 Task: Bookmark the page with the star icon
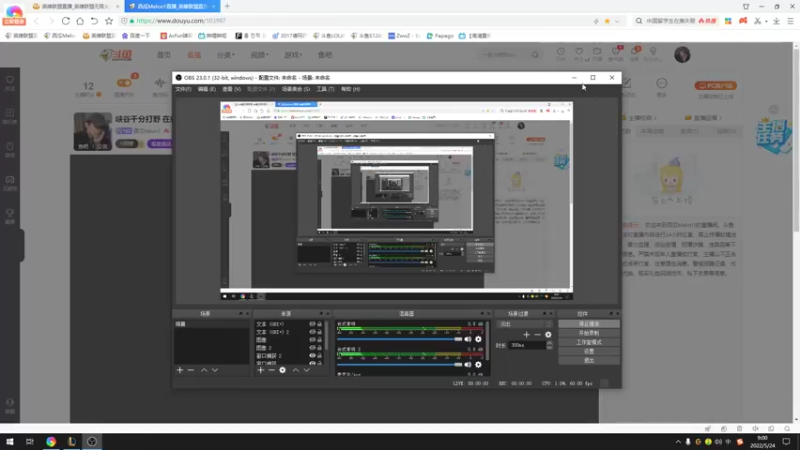[x=109, y=21]
